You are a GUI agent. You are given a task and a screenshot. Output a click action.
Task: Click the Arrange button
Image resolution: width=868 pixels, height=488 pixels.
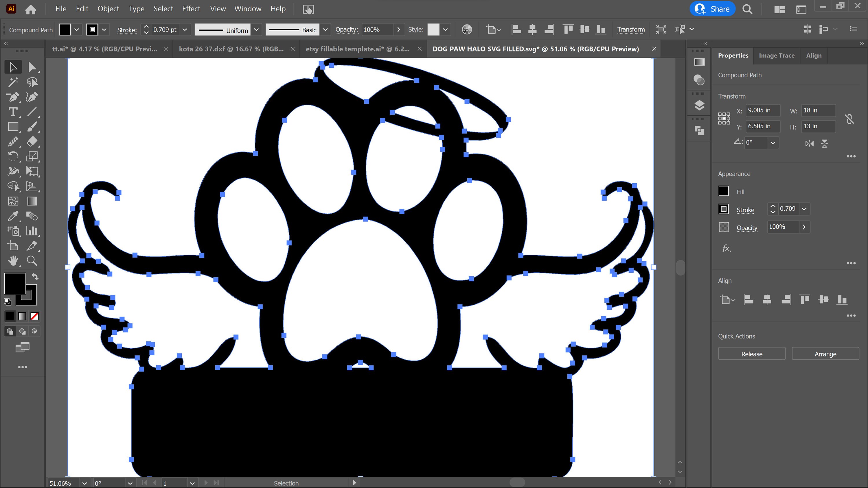[x=825, y=354]
